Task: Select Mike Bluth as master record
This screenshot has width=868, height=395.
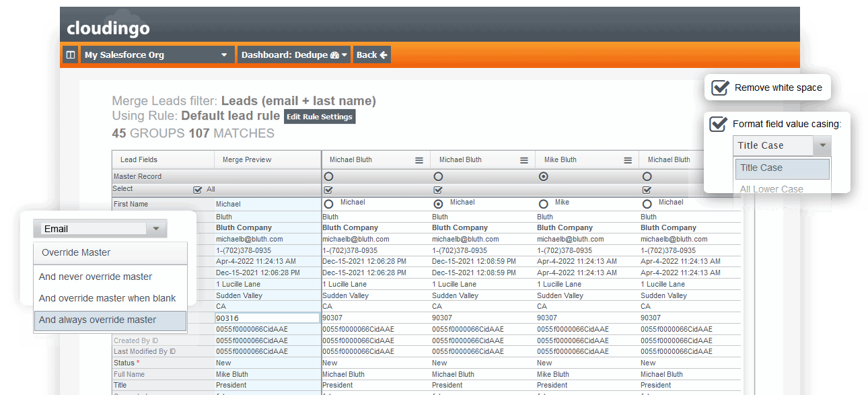Action: 544,176
